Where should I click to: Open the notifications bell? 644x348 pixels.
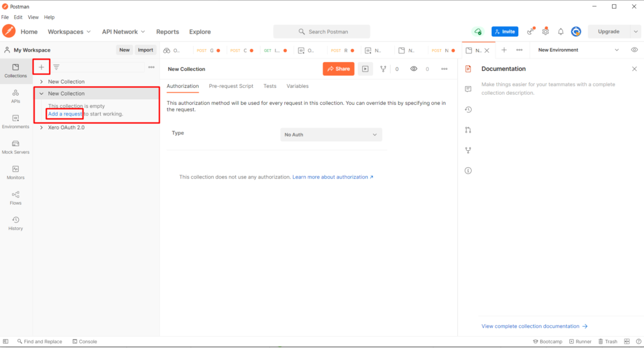click(x=560, y=31)
